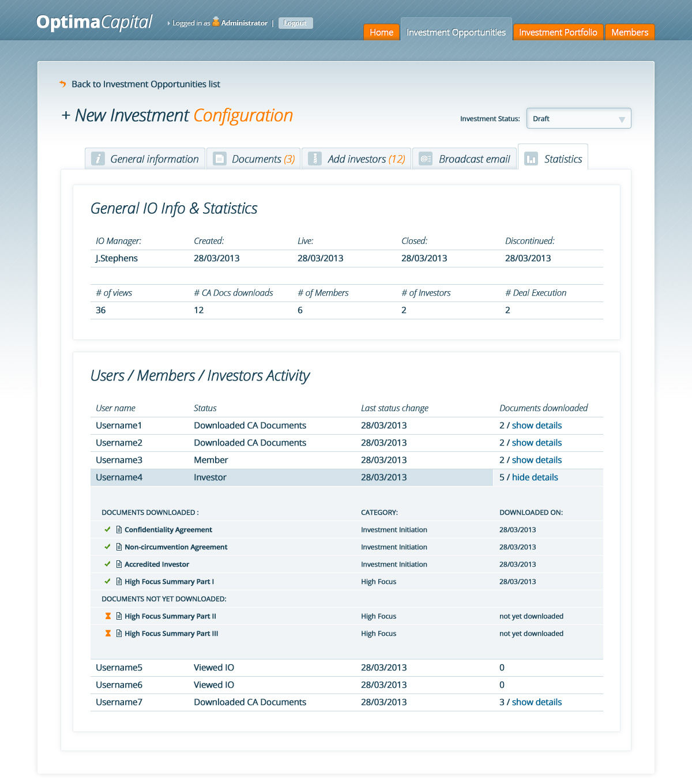Click the CA Docs downloads value 12
Viewport: 692px width, 784px height.
pos(199,310)
